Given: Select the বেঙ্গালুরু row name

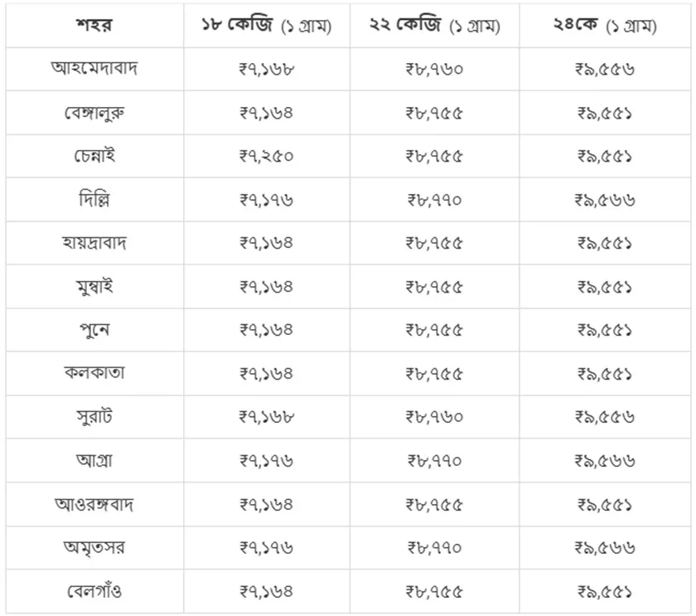Looking at the screenshot, I should coord(94,113).
